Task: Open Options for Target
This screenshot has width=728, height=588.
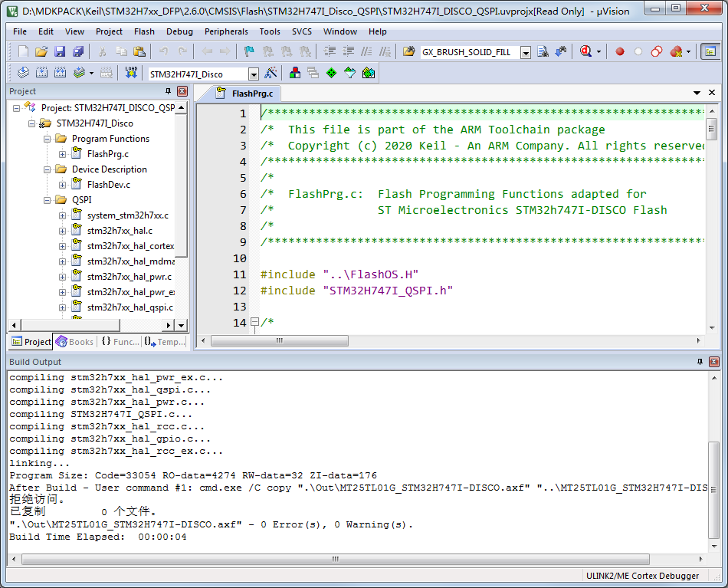Action: pyautogui.click(x=271, y=73)
